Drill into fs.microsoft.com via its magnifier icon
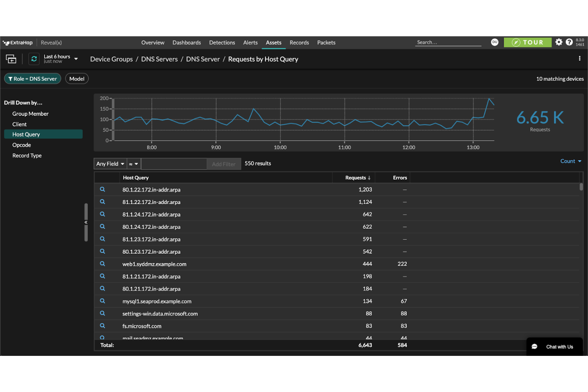The image size is (588, 392). click(x=103, y=325)
